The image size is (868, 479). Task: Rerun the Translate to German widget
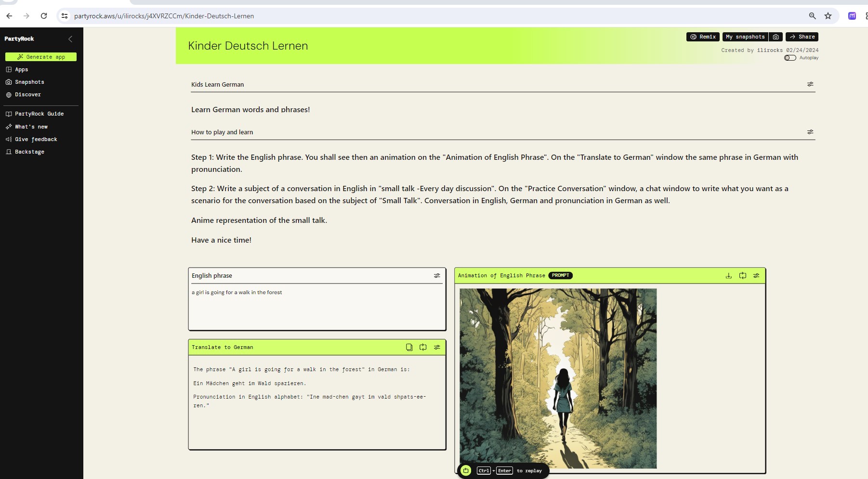[423, 347]
